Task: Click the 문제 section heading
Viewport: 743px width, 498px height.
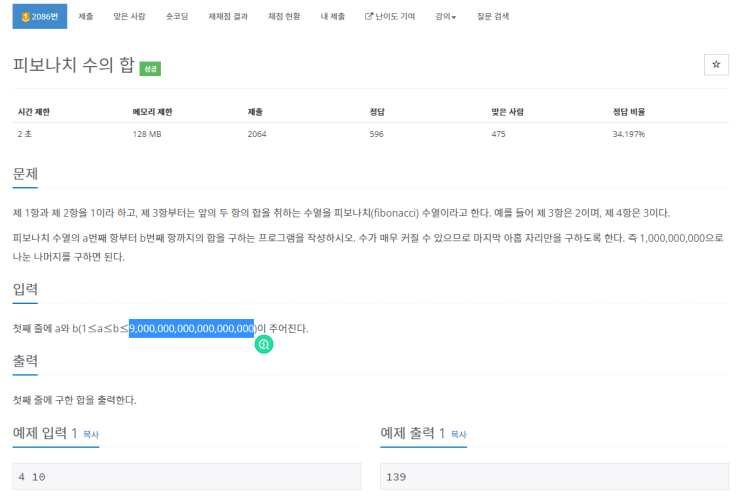Action: pos(25,174)
